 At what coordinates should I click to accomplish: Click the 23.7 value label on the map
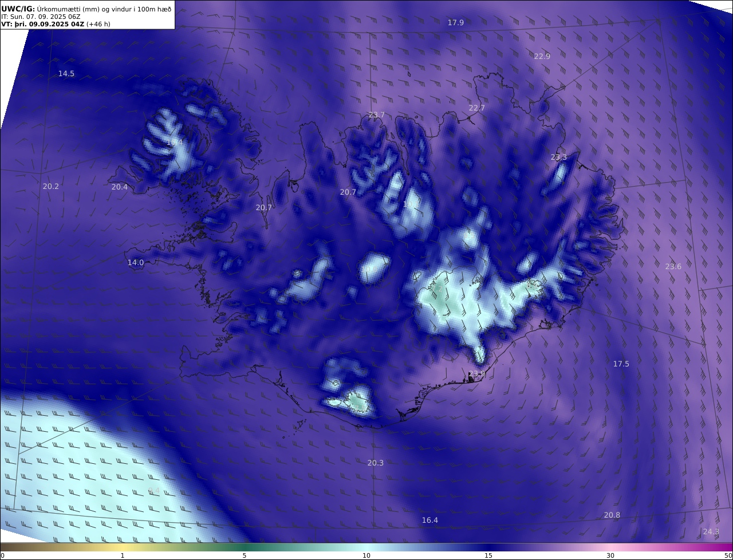[x=376, y=115]
